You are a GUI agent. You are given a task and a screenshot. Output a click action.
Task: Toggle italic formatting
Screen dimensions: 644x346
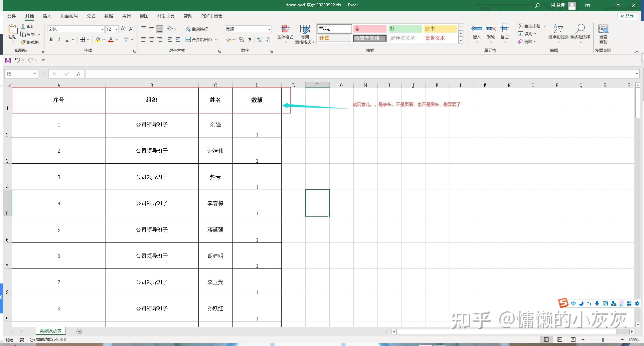[59, 40]
